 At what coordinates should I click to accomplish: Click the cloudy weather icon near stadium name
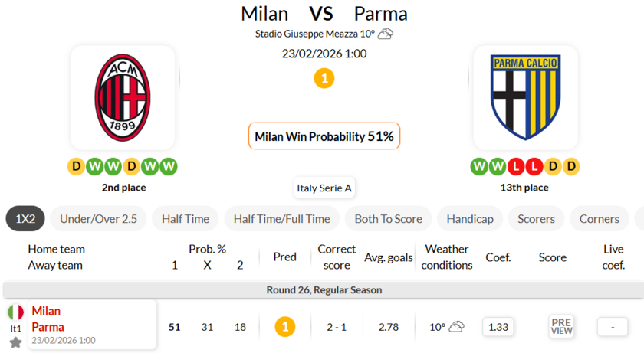pos(386,34)
